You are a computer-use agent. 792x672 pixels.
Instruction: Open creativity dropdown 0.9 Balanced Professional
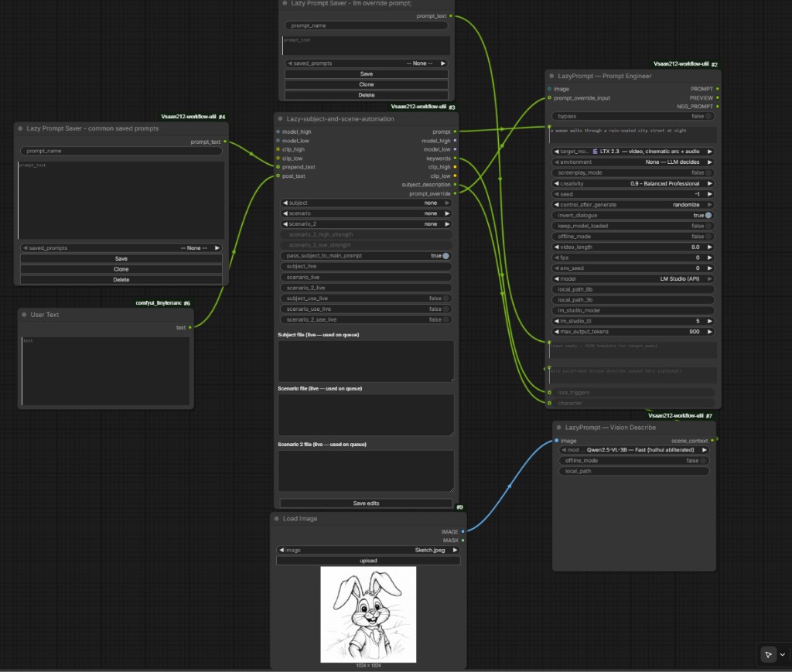[633, 183]
